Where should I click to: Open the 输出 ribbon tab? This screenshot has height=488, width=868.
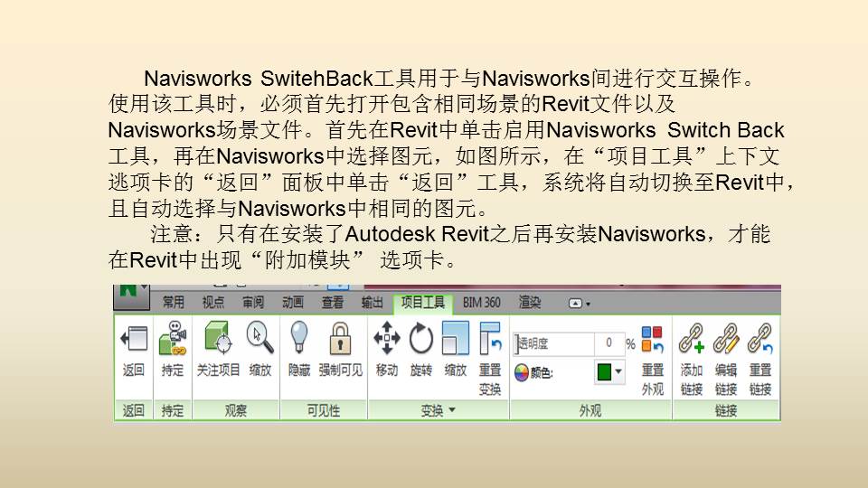(x=372, y=302)
